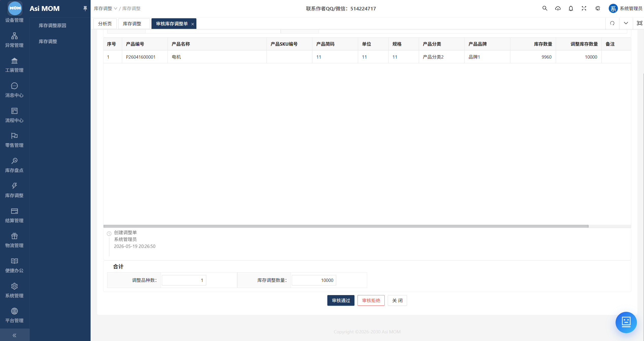Open 库存调整 sidebar module icon

[x=14, y=190]
